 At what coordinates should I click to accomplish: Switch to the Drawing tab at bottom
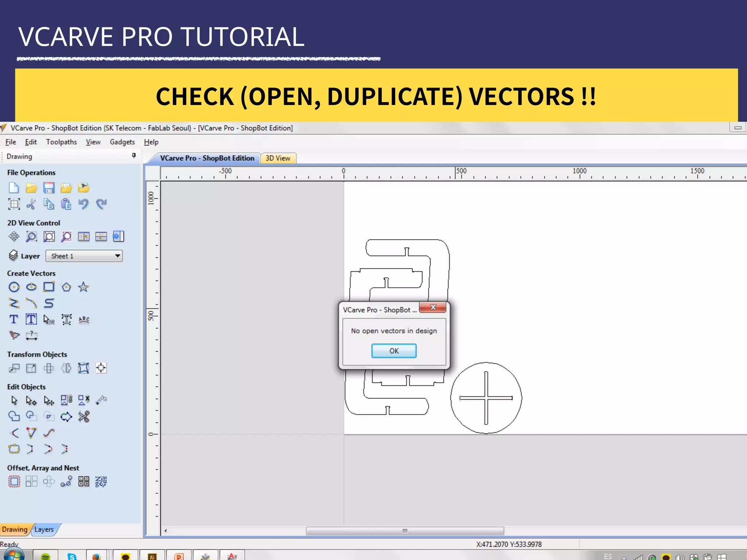pos(15,529)
